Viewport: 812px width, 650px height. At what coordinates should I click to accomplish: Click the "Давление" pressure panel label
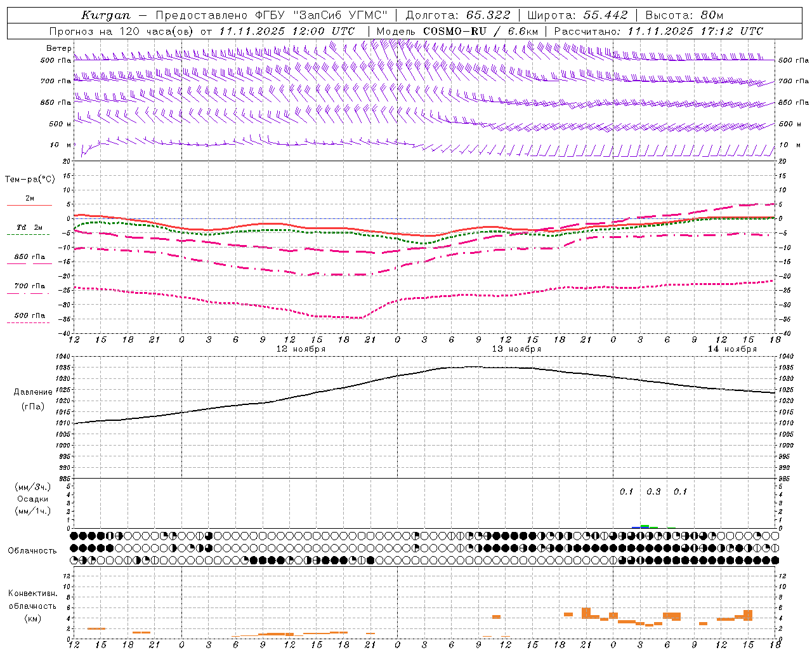tap(33, 392)
